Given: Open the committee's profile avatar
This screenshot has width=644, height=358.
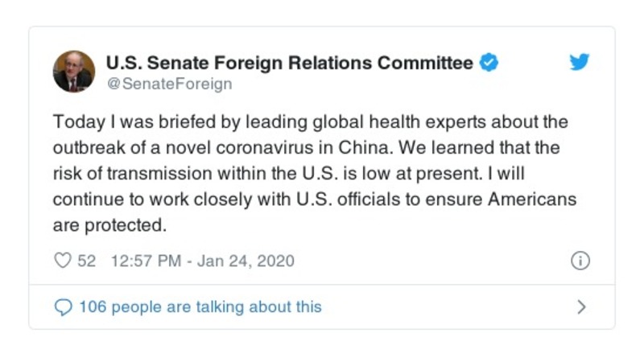Looking at the screenshot, I should click(74, 72).
